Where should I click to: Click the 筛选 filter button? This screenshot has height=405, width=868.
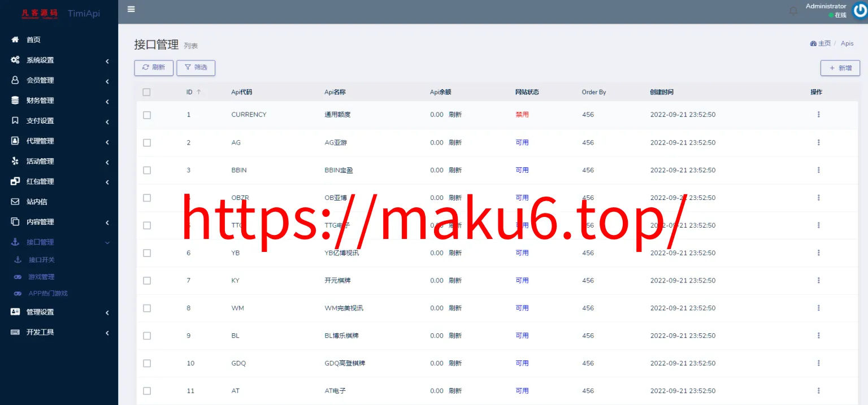pos(196,67)
